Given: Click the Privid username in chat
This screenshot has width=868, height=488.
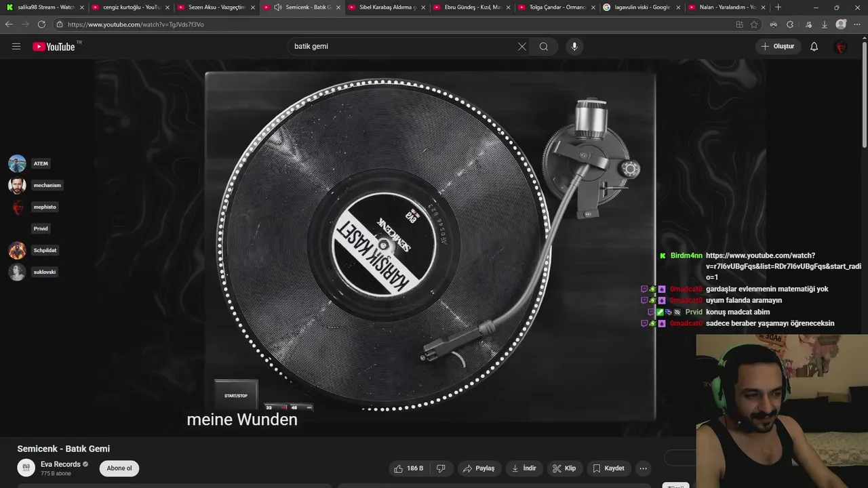Looking at the screenshot, I should 694,312.
